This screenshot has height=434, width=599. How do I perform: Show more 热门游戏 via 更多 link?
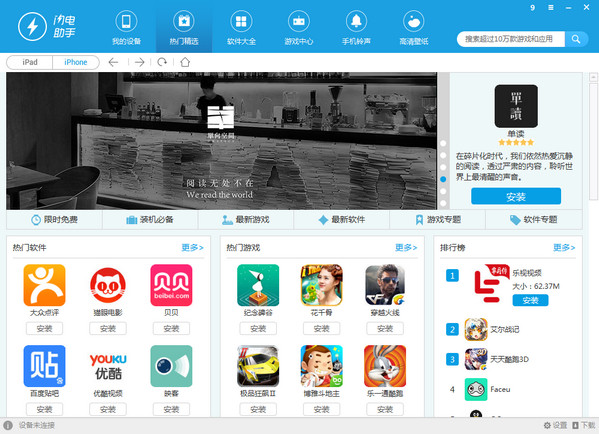pos(406,248)
